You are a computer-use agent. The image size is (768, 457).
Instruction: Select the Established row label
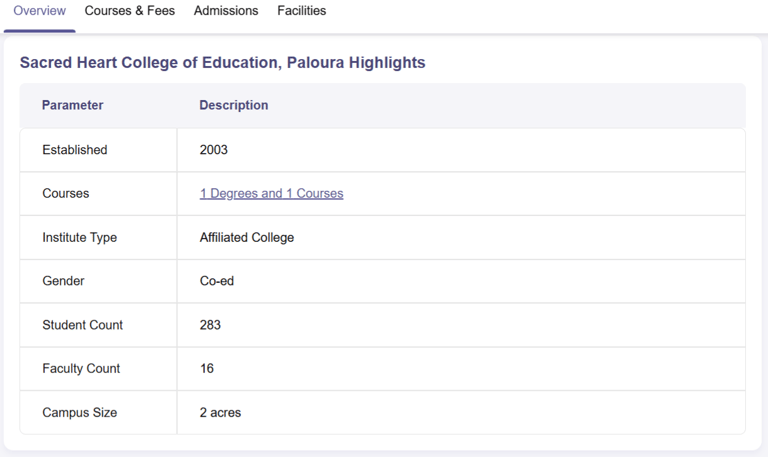pyautogui.click(x=74, y=150)
